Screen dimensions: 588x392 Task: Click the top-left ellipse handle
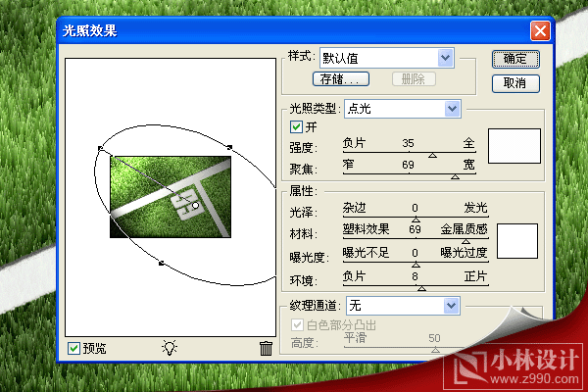100,149
